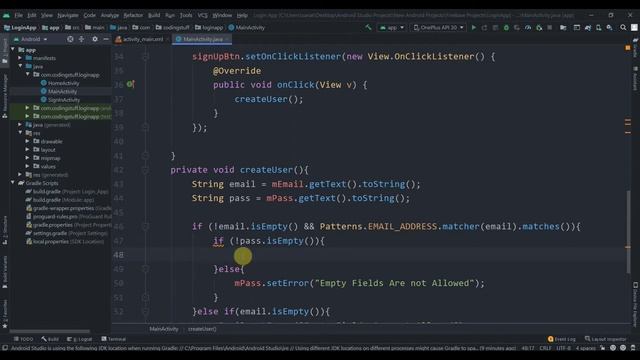This screenshot has width=640, height=360.
Task: Click the orange inspection warning indicator
Action: 628,48
